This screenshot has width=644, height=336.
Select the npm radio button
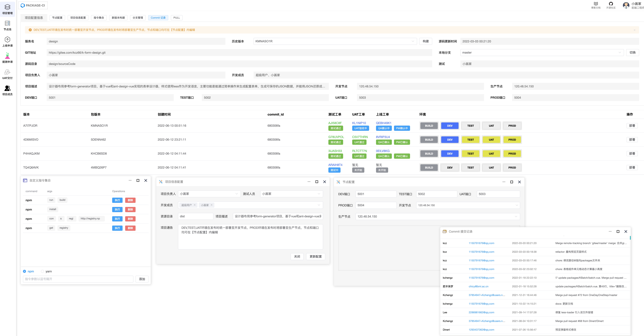tap(24, 271)
